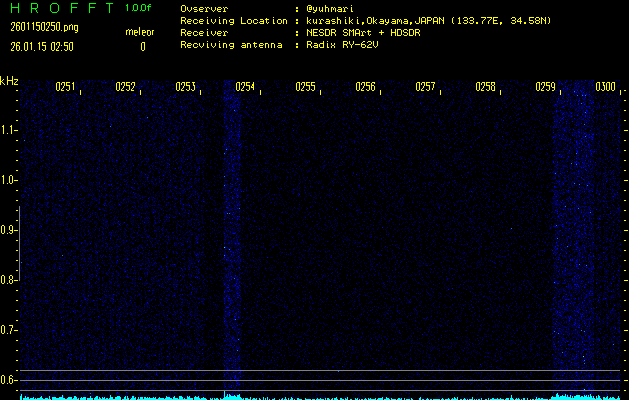The height and width of the screenshot is (400, 629).
Task: Click the Receiving Location label
Action: (234, 21)
